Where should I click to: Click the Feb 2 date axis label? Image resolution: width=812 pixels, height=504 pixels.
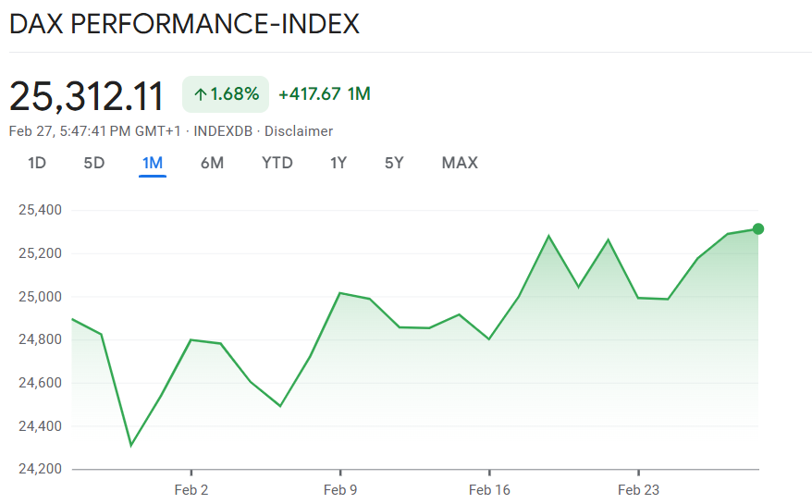pyautogui.click(x=191, y=490)
